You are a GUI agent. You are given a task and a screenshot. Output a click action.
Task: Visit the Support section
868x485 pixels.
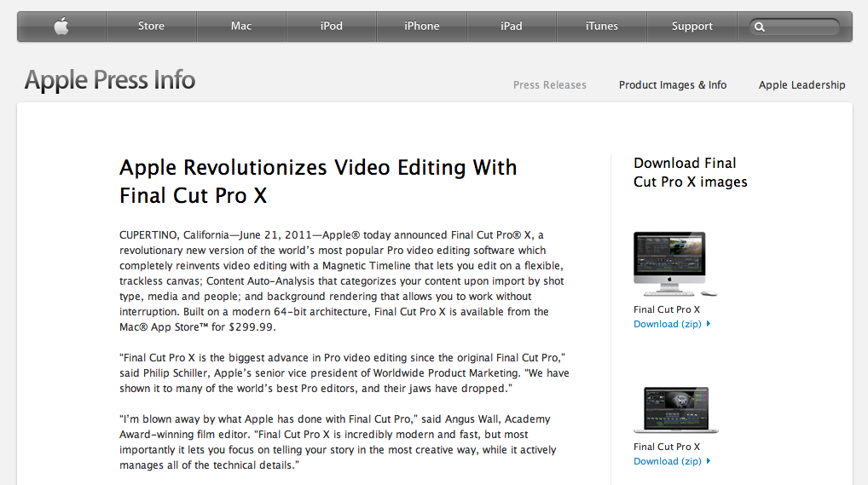click(x=692, y=26)
